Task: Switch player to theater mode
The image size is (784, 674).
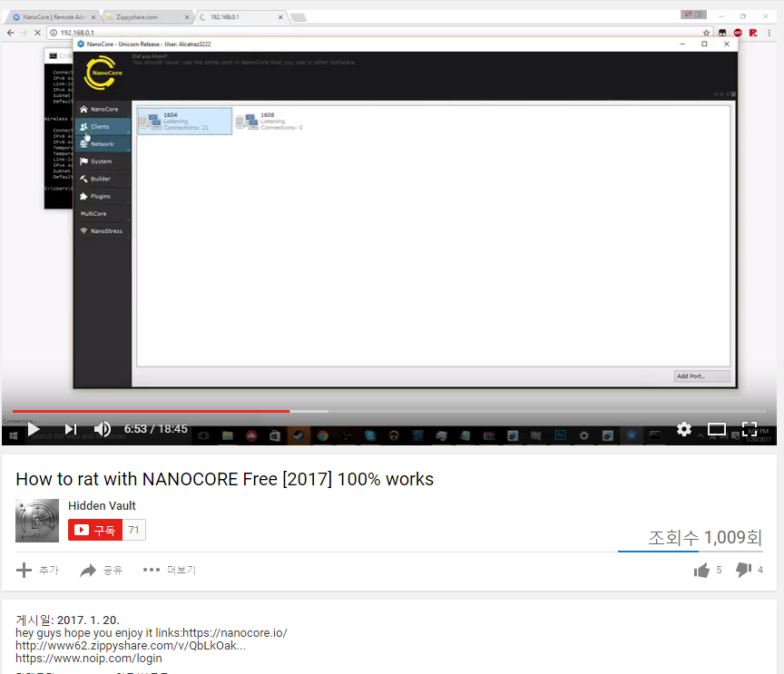Action: pos(717,429)
